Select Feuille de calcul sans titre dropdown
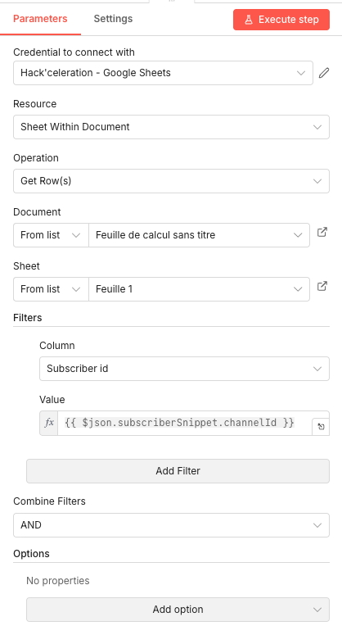Viewport: 342px width, 644px height. tap(199, 235)
